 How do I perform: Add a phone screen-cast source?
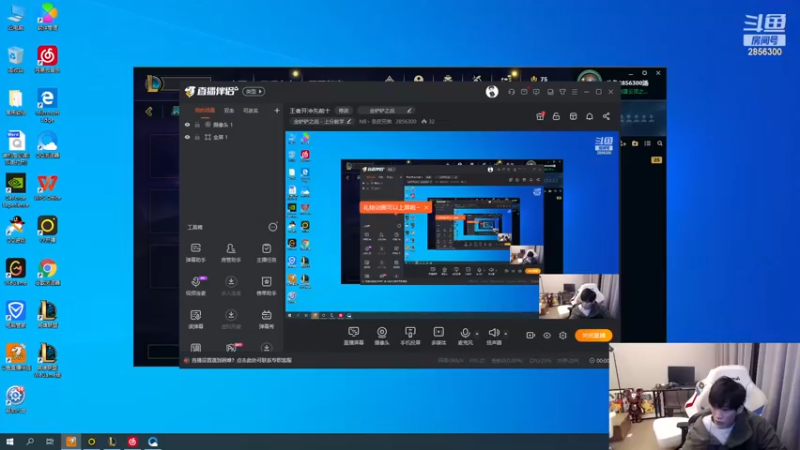click(410, 336)
